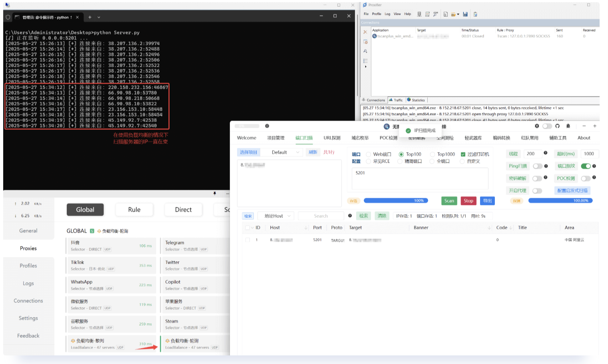Enable the 密码破解 switch

click(537, 179)
